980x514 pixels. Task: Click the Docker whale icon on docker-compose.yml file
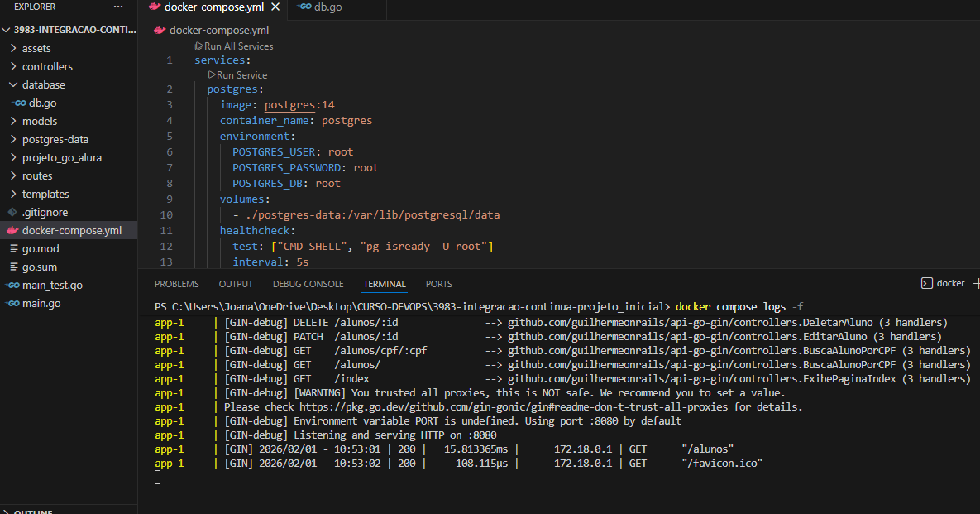click(x=12, y=231)
